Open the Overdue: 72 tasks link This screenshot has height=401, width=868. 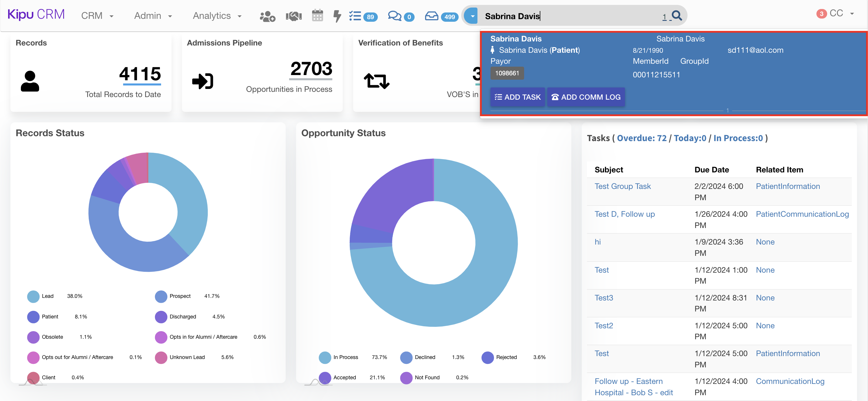tap(641, 138)
